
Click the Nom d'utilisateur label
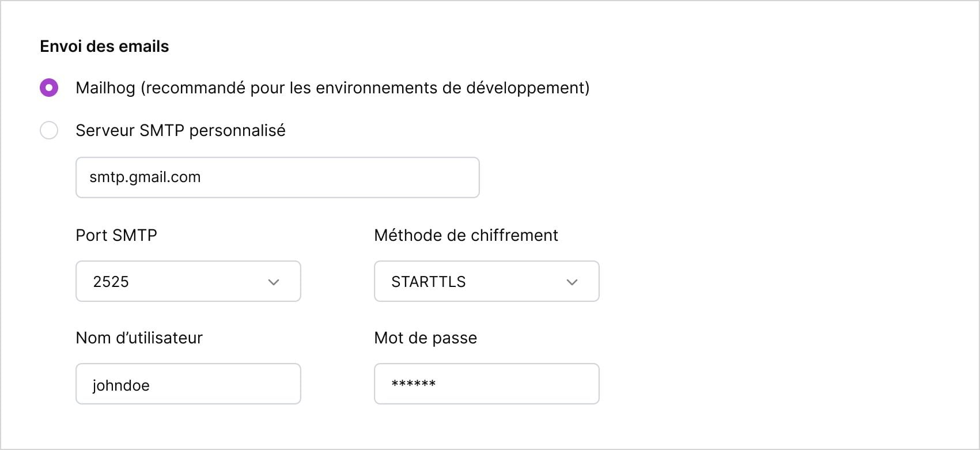pos(139,338)
